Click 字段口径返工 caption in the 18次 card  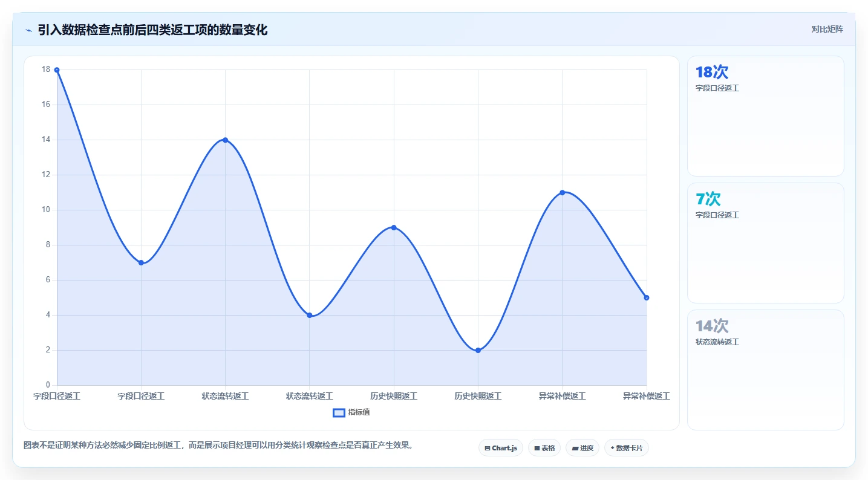(717, 88)
